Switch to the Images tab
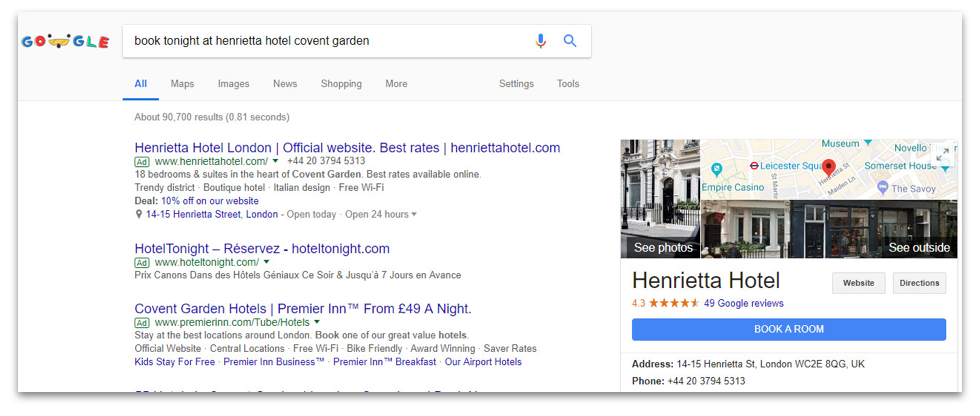Image resolution: width=980 pixels, height=416 pixels. (234, 84)
